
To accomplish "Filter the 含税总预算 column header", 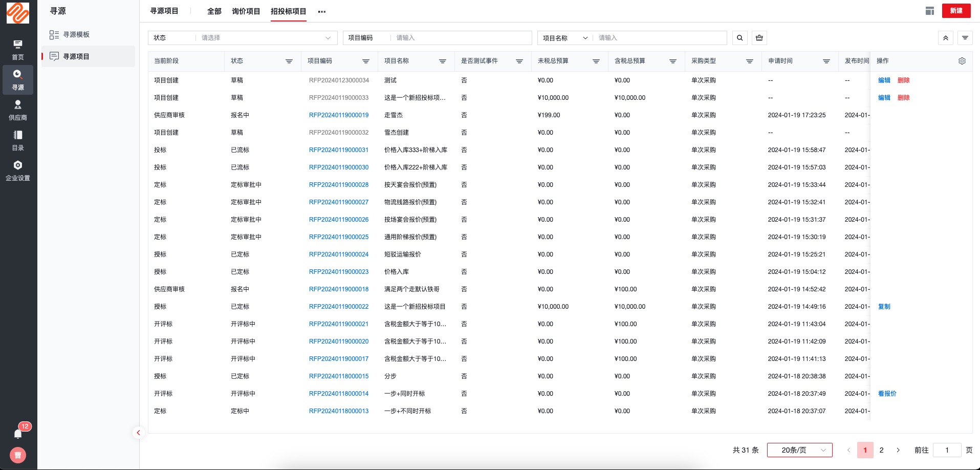I will [673, 61].
